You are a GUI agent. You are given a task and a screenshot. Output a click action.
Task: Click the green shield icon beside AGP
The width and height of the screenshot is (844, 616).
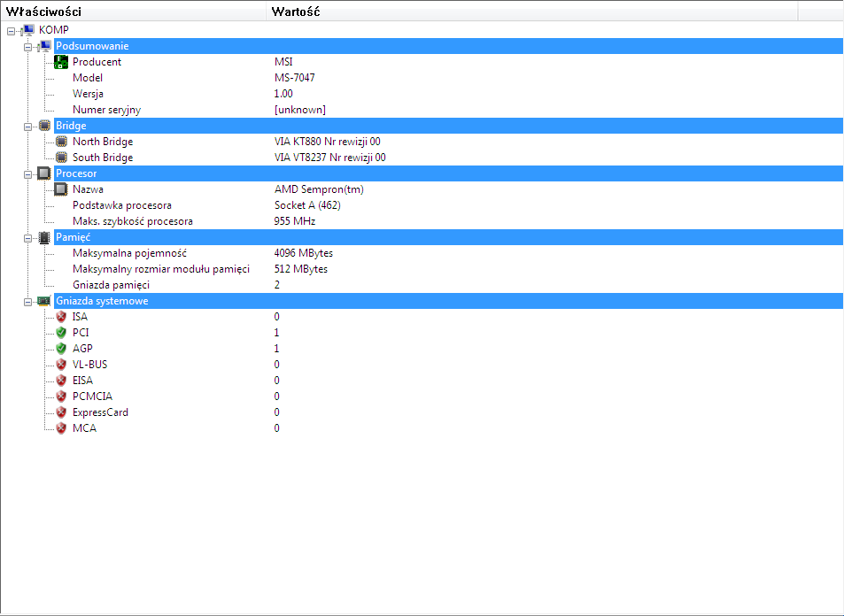click(61, 349)
